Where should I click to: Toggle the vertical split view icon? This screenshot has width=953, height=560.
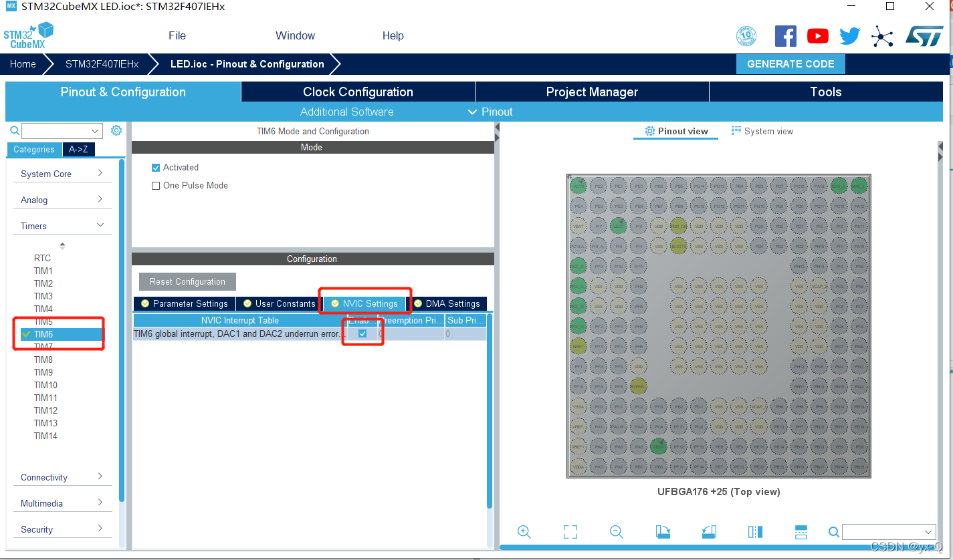click(x=755, y=532)
